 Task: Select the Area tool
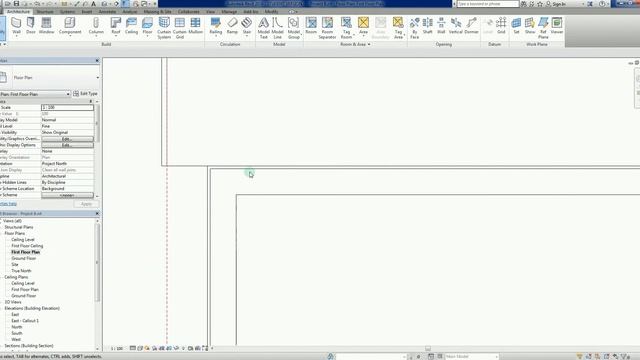pyautogui.click(x=363, y=26)
